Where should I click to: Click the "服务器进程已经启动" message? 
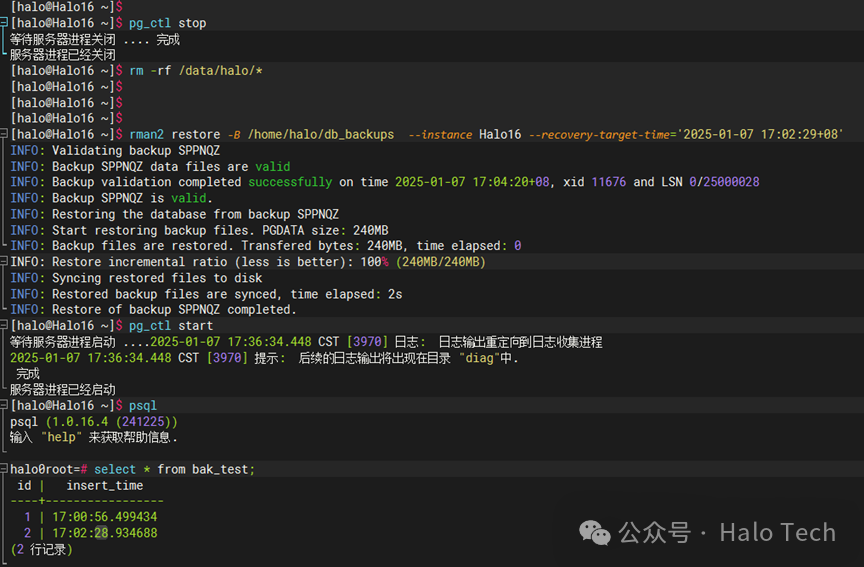[x=63, y=390]
